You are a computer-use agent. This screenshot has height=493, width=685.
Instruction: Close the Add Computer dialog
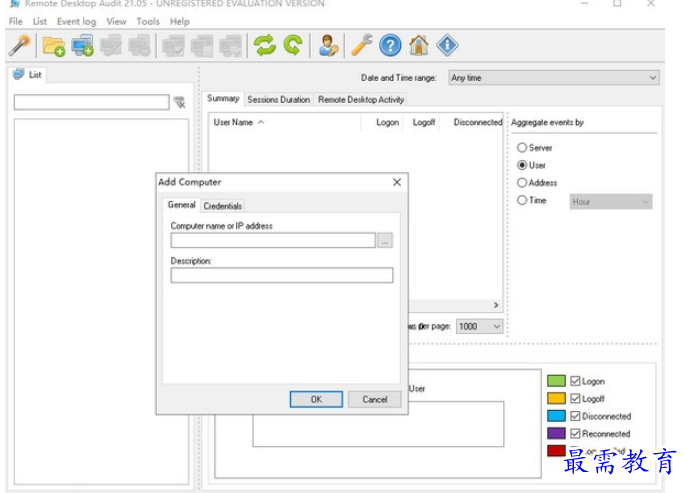coord(397,182)
